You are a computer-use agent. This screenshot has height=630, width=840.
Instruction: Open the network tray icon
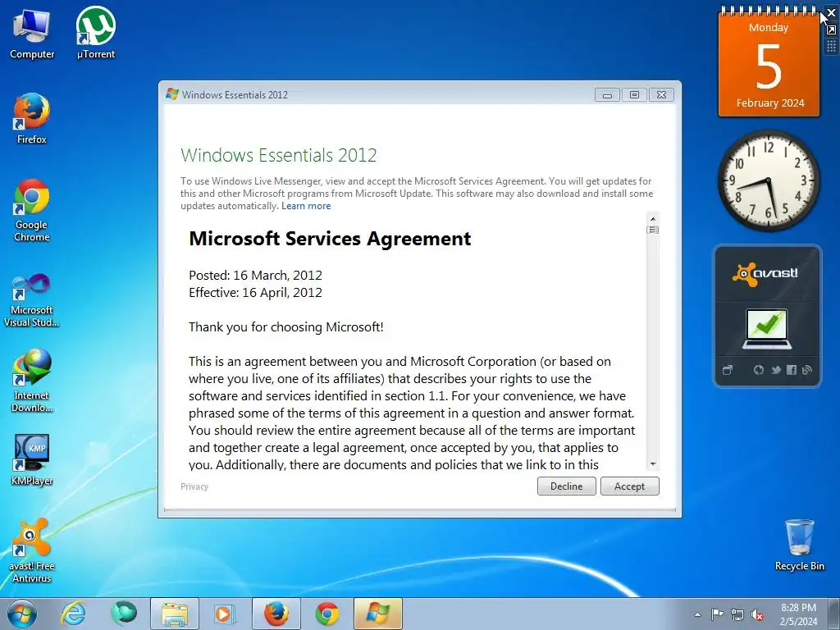point(737,615)
